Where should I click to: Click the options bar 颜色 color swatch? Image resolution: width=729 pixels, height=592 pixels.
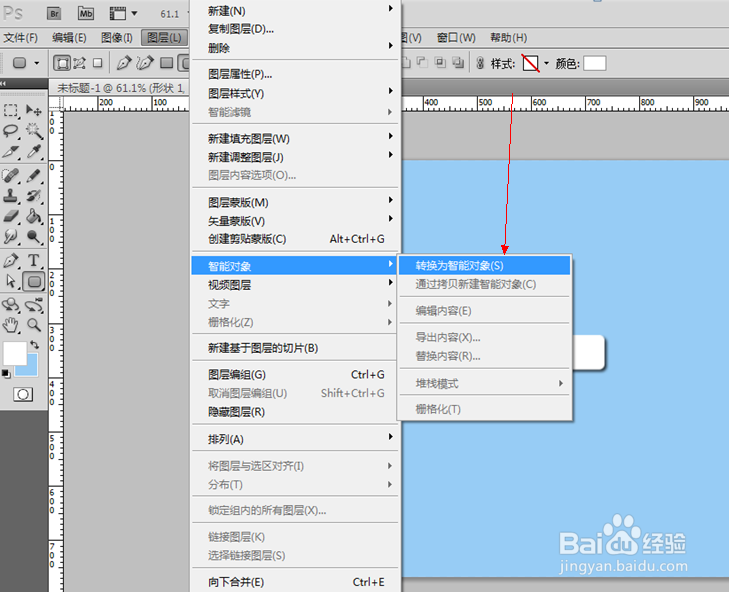coord(595,63)
